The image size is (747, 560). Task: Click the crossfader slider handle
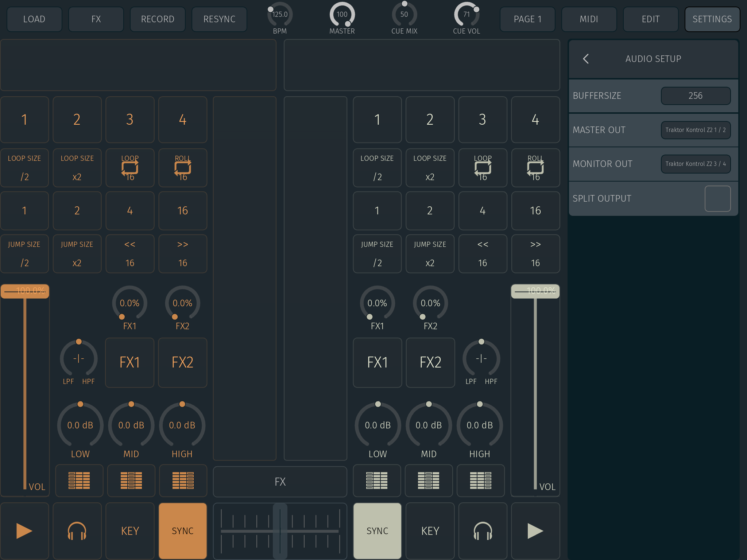[x=280, y=530]
